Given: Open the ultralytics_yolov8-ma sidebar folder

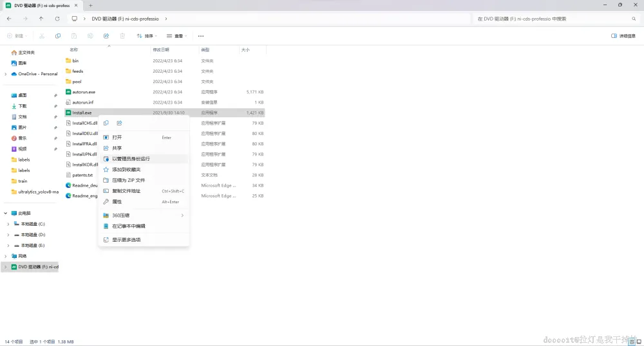Looking at the screenshot, I should (x=35, y=192).
